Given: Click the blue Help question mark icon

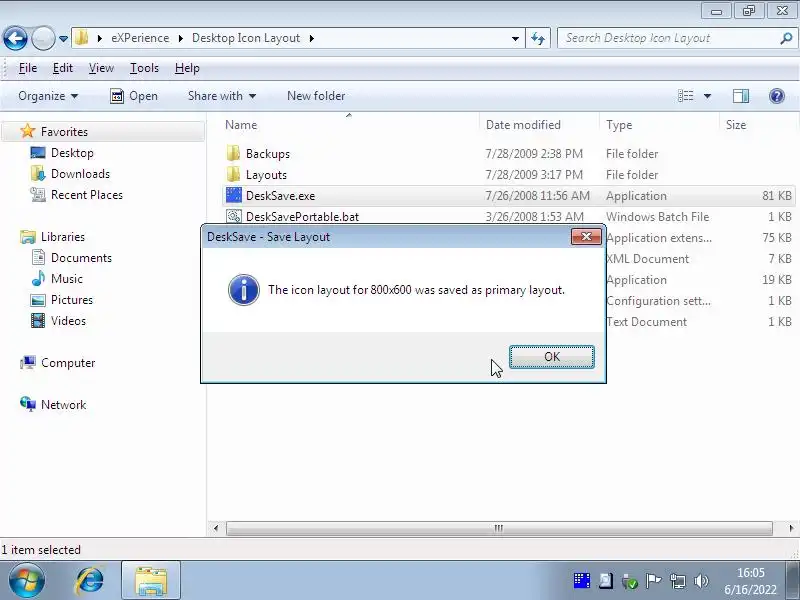Looking at the screenshot, I should (777, 96).
